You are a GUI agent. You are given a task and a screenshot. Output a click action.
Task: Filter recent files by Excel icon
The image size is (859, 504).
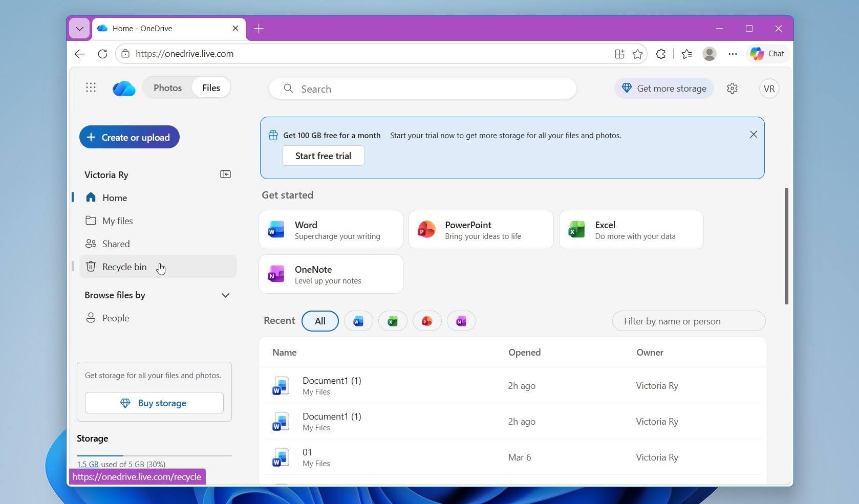point(393,321)
